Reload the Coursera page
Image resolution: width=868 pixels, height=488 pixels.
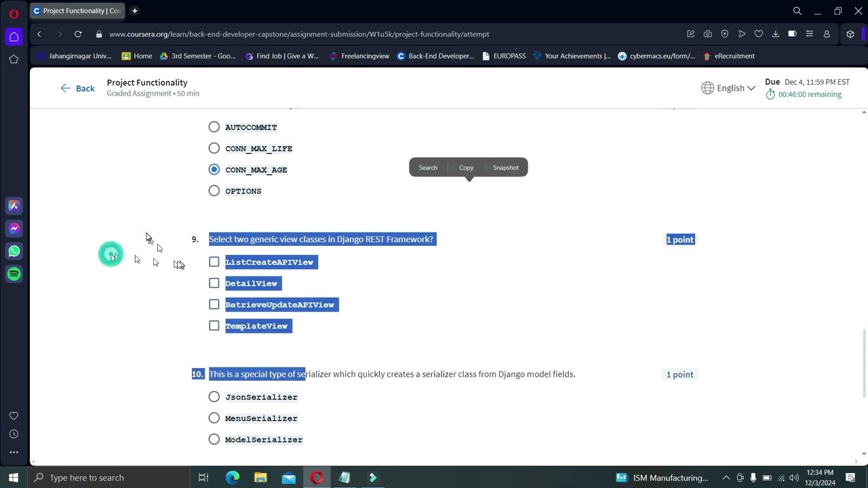pos(78,34)
